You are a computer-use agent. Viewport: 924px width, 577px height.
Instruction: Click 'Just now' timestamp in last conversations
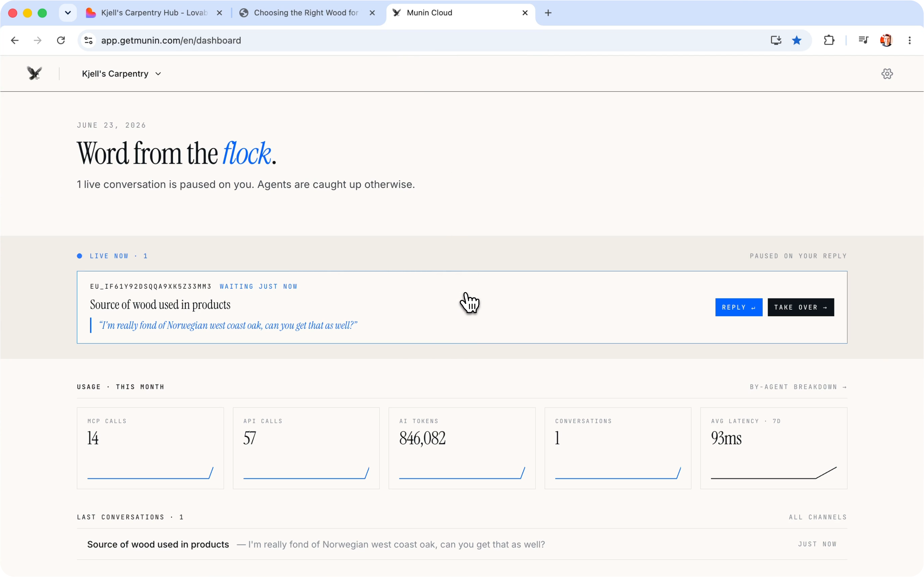(817, 544)
